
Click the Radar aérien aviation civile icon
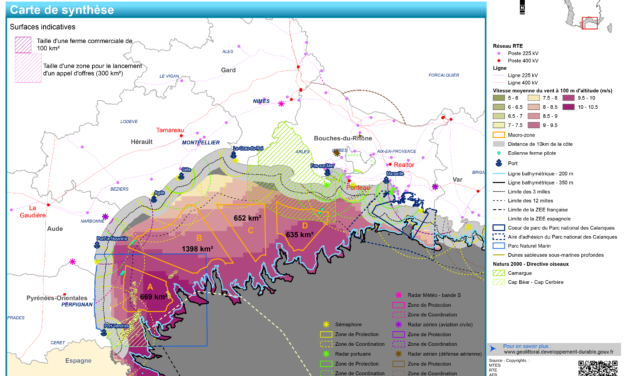(398, 324)
